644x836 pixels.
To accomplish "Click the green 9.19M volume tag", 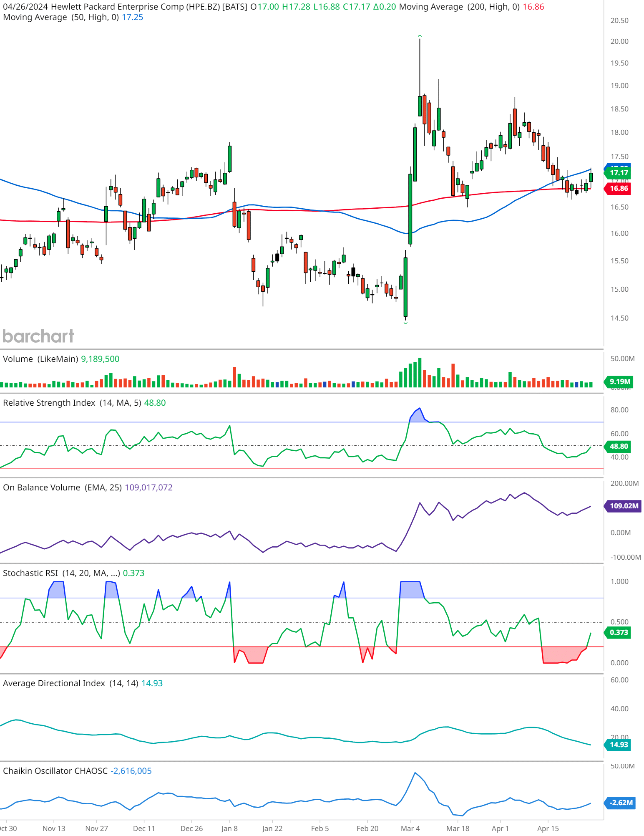I will tap(619, 381).
